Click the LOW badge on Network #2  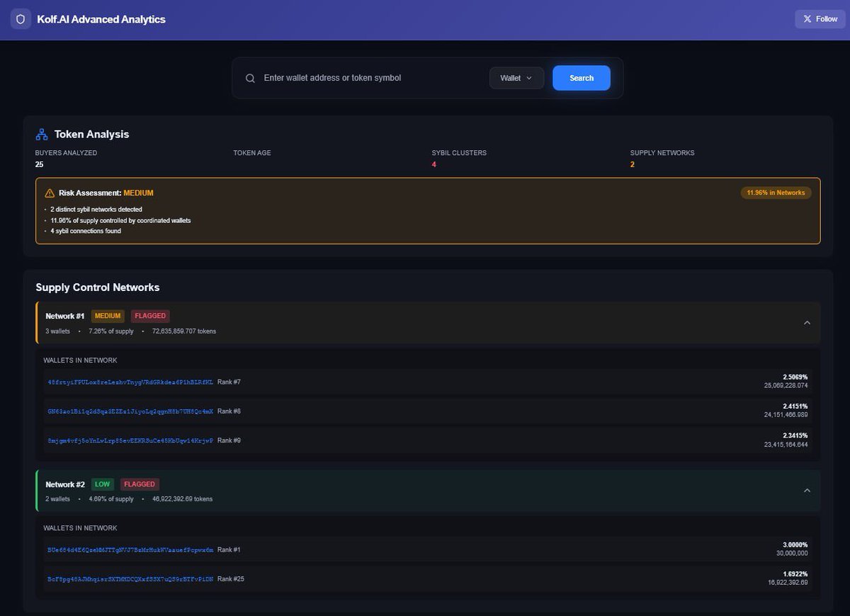tap(103, 484)
